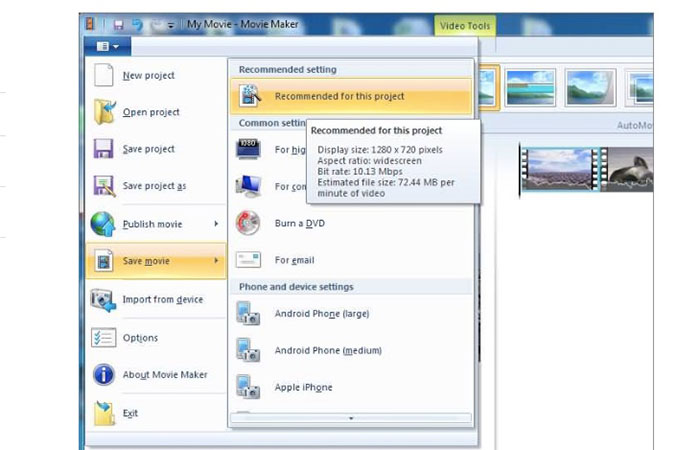Select Recommended for this project setting
Screen dimensions: 700x450
[351, 96]
